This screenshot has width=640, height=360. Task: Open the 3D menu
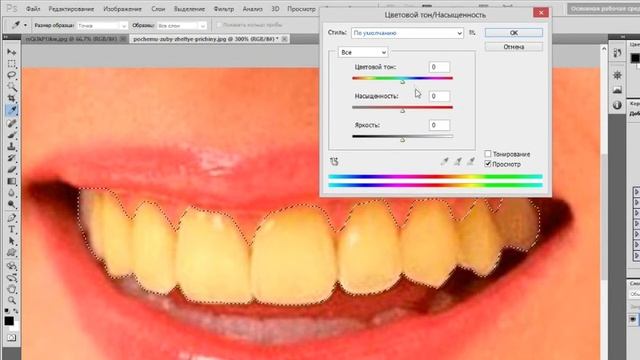tap(276, 9)
